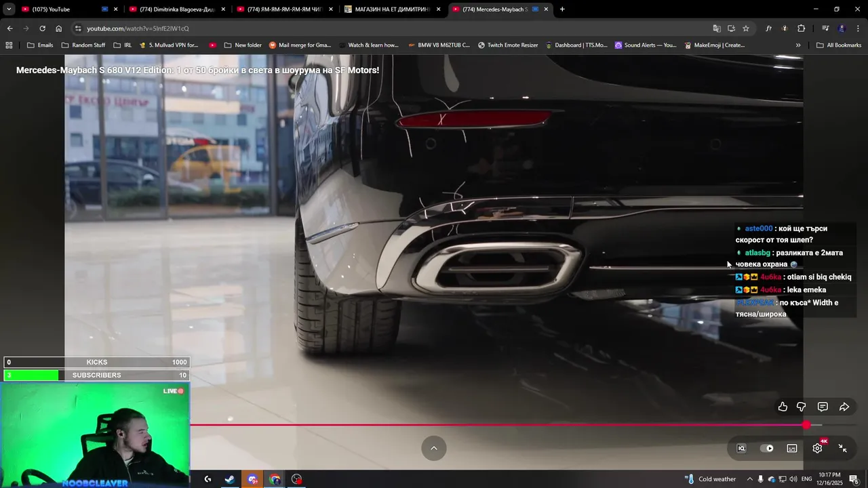This screenshot has width=868, height=488.
Task: Open the video comments icon
Action: (x=823, y=407)
